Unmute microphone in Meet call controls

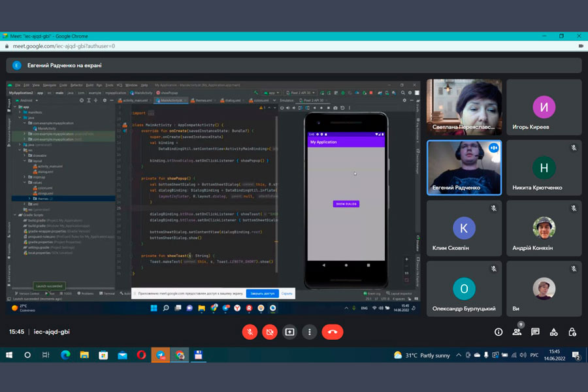pos(250,332)
